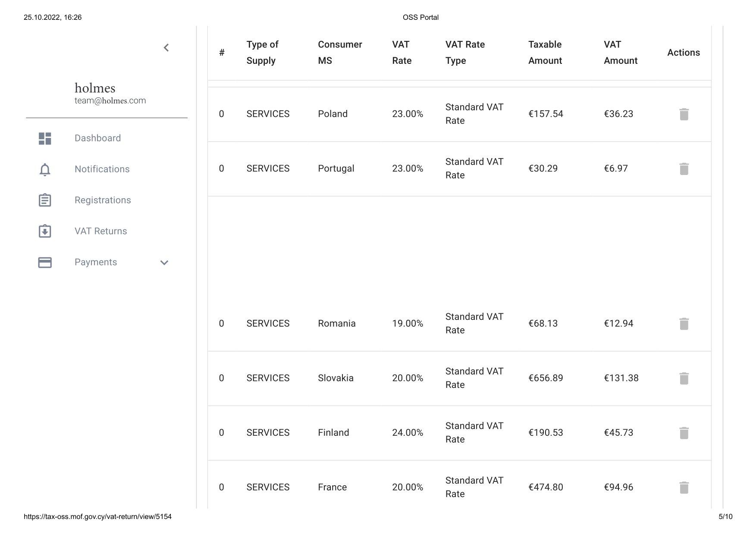Click SERVICES in the Slovakia row
The image size is (756, 534).
click(268, 378)
